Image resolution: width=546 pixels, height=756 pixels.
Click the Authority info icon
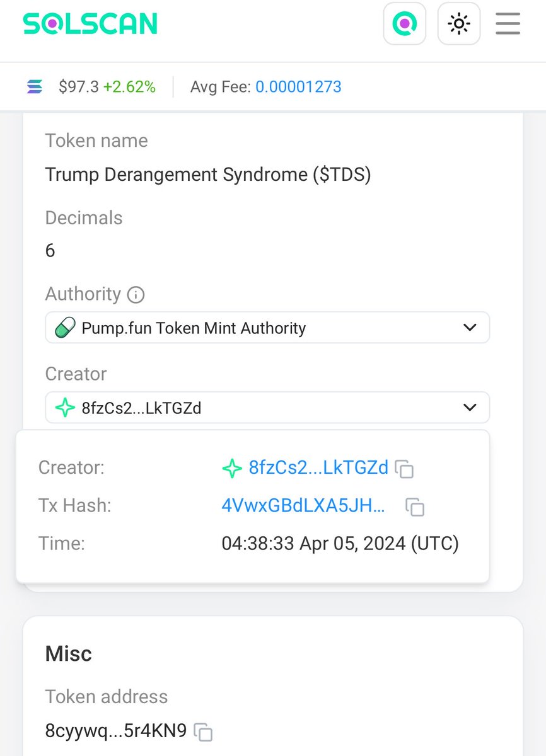[136, 295]
